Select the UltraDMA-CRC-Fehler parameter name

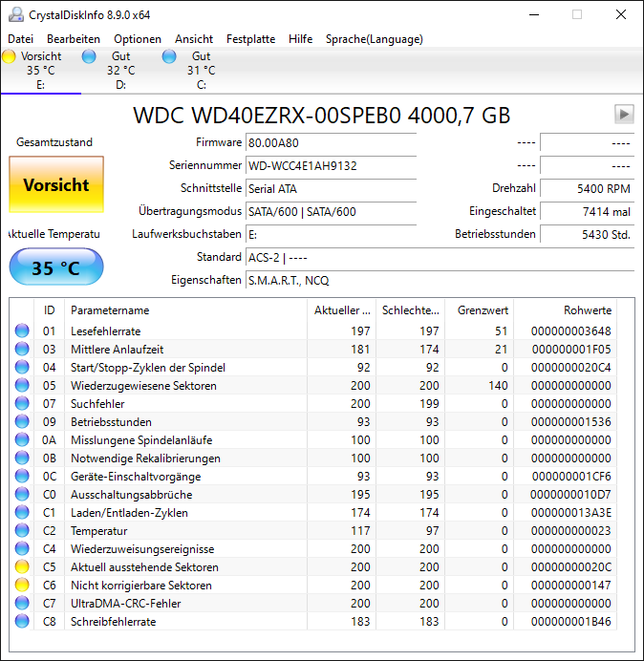point(125,604)
